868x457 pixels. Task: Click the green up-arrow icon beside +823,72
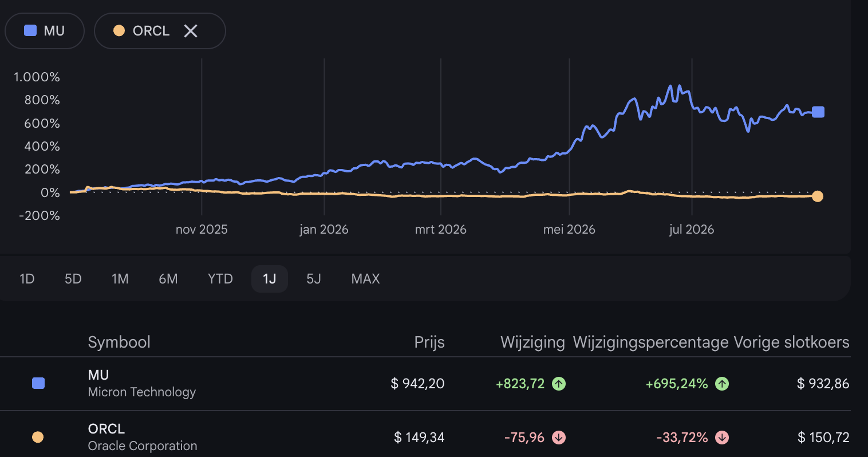pyautogui.click(x=559, y=384)
